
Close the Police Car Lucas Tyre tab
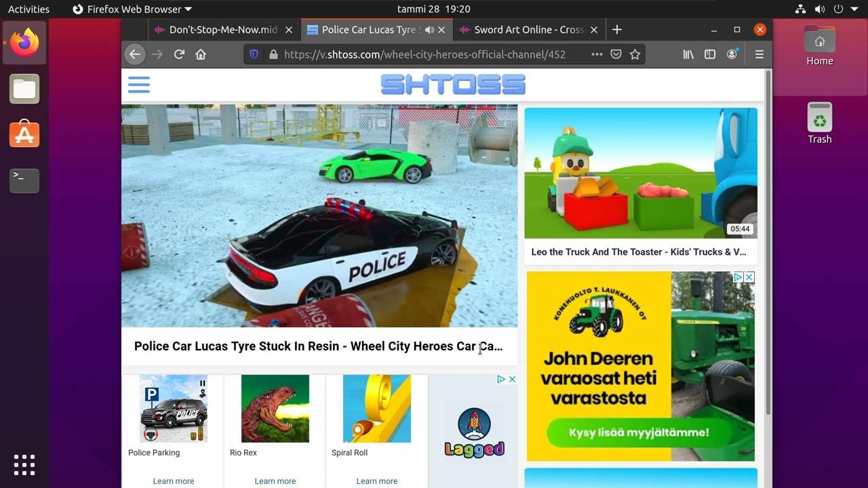click(x=442, y=30)
